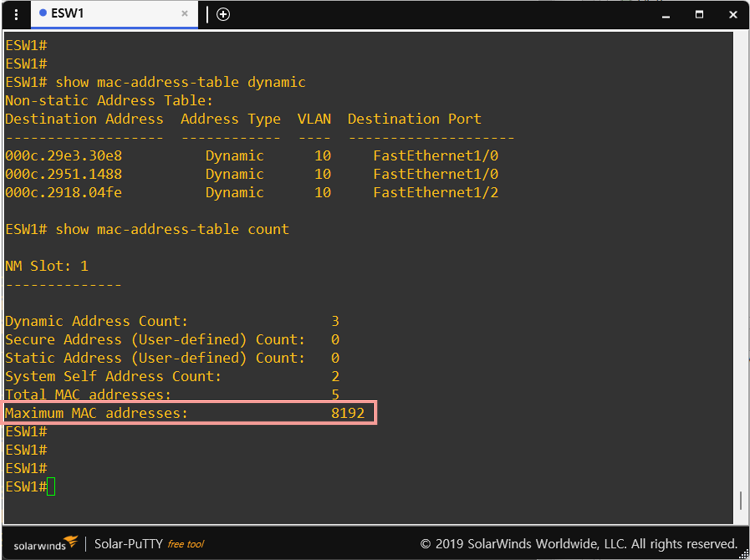Close the ESW1 tab

click(x=185, y=13)
